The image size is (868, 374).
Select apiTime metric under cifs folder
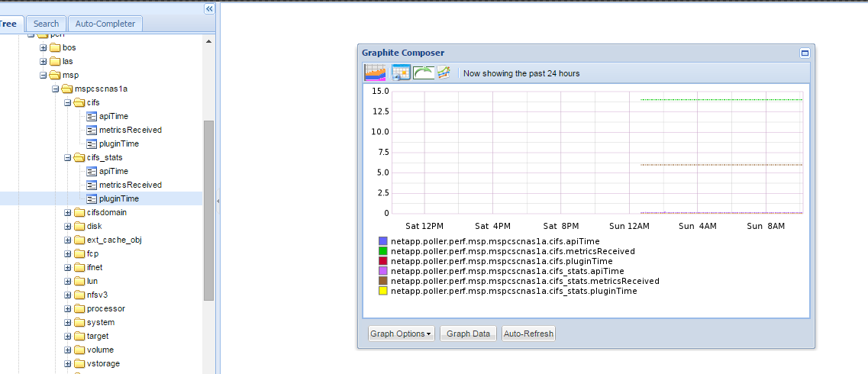point(114,116)
